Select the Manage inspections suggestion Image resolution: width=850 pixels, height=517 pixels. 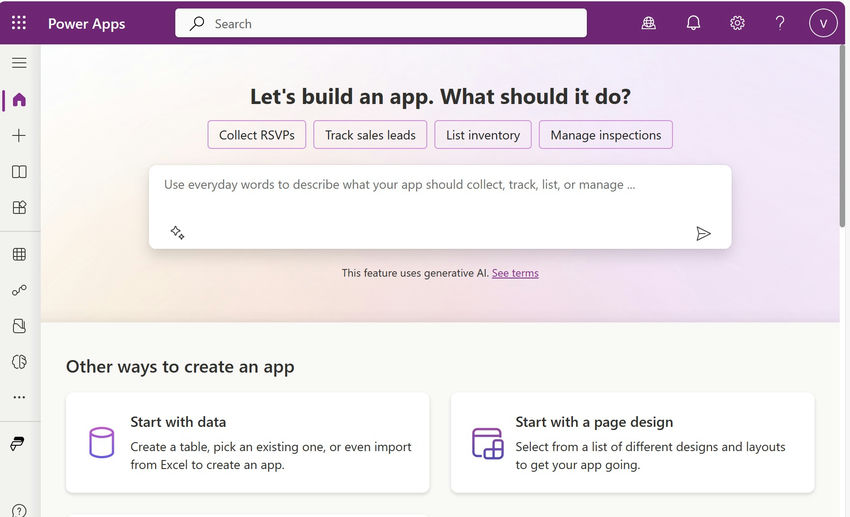coord(605,135)
